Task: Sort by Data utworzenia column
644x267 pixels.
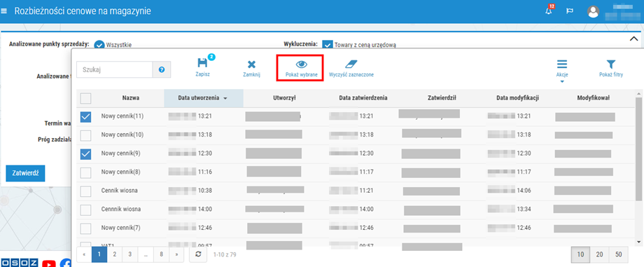Action: [x=203, y=98]
